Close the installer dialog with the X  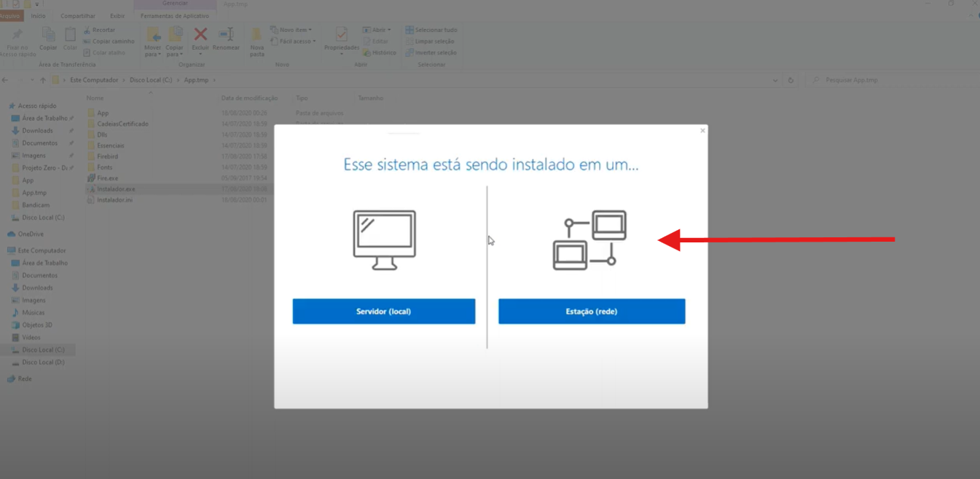pos(702,131)
